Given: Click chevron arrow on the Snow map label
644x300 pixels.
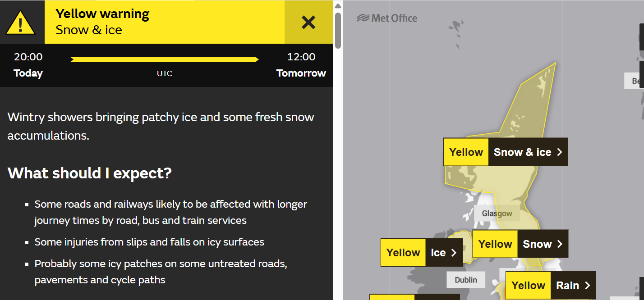Looking at the screenshot, I should [560, 244].
